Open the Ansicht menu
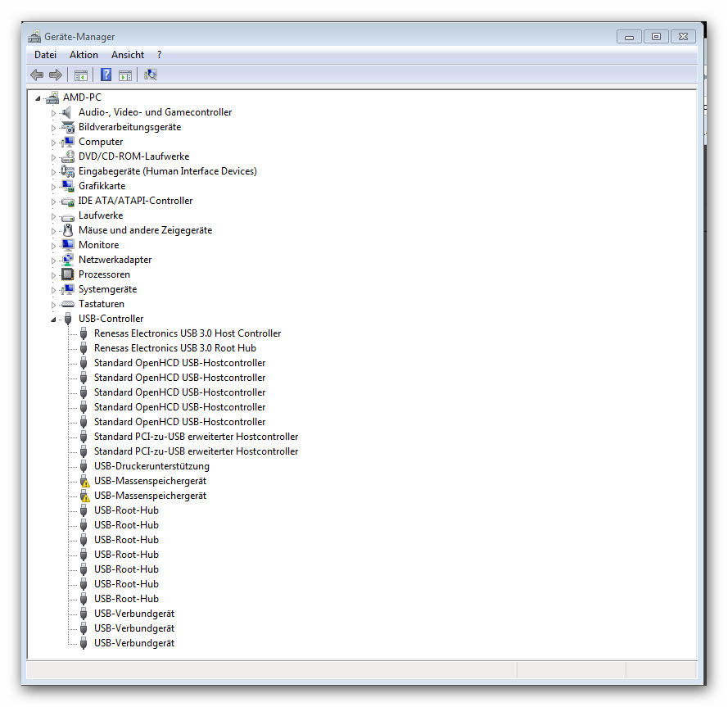This screenshot has height=707, width=728. click(x=128, y=55)
